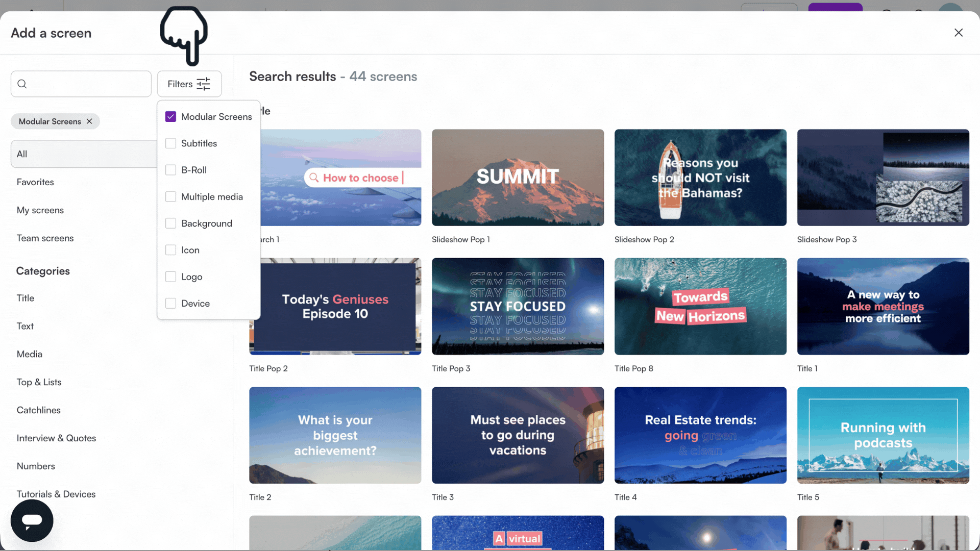This screenshot has width=980, height=551.
Task: Browse the Catchlines category
Action: [38, 410]
